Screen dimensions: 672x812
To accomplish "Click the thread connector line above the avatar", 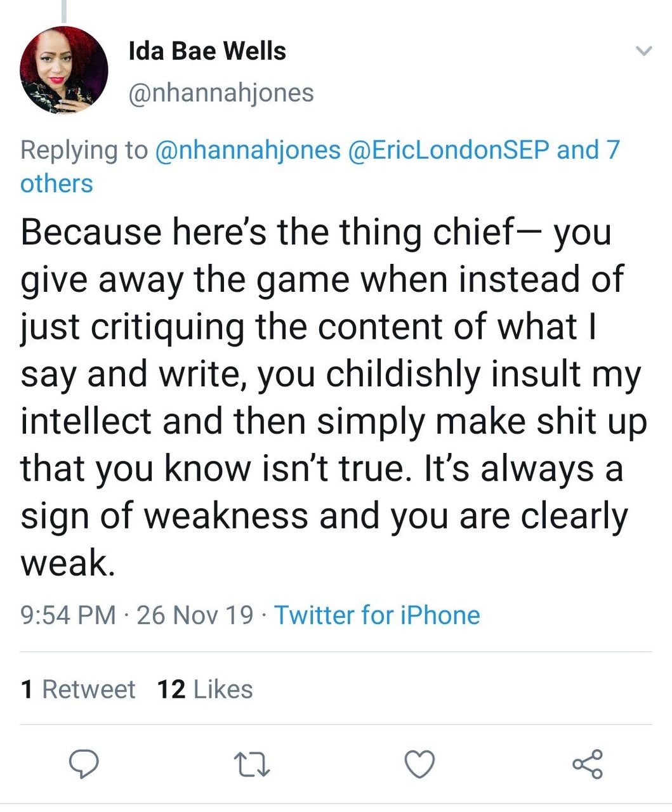I will pyautogui.click(x=64, y=10).
